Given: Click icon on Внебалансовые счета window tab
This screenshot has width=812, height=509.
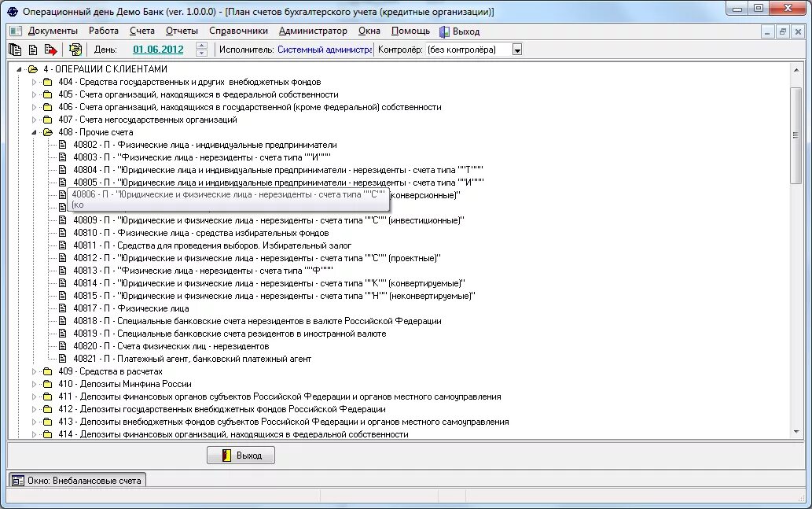Looking at the screenshot, I should (17, 481).
